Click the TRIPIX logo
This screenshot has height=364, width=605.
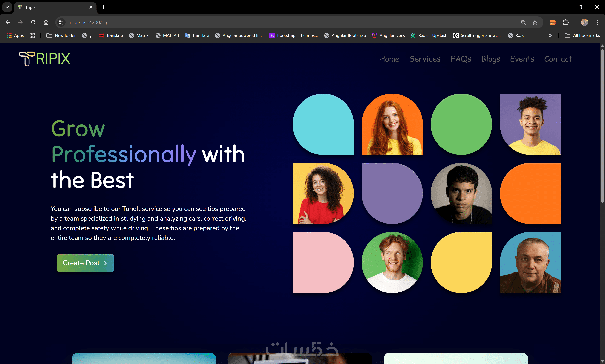45,59
